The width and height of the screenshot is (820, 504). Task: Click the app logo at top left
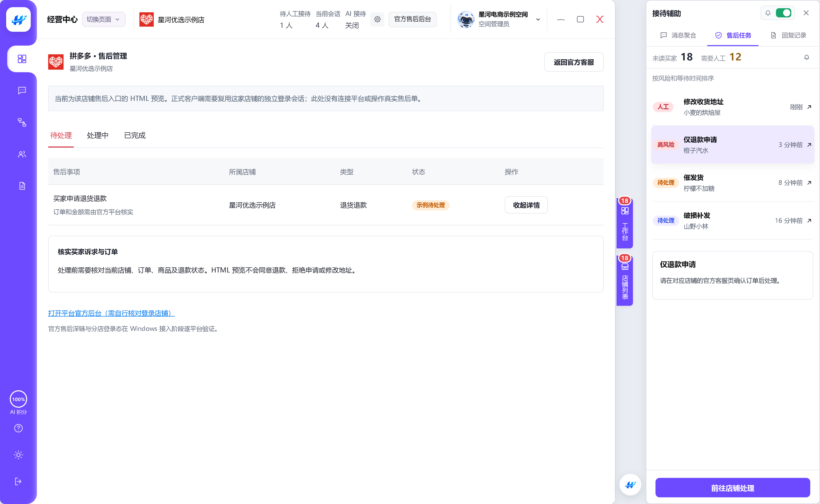(x=19, y=20)
